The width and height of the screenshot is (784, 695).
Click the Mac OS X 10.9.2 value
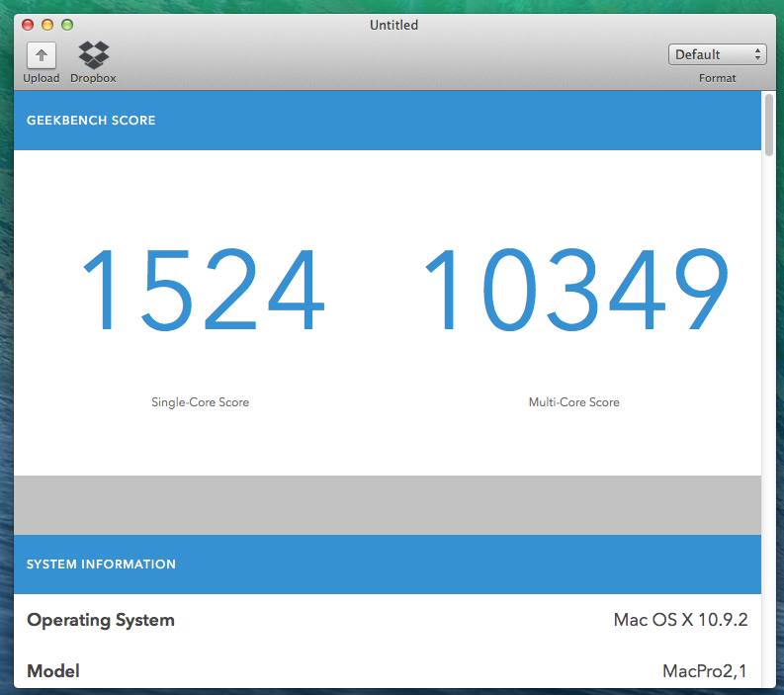click(680, 620)
